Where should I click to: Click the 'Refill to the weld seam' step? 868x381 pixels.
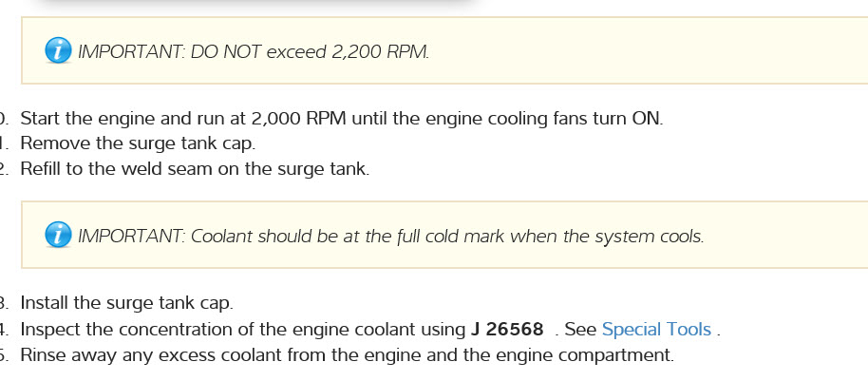tap(194, 169)
